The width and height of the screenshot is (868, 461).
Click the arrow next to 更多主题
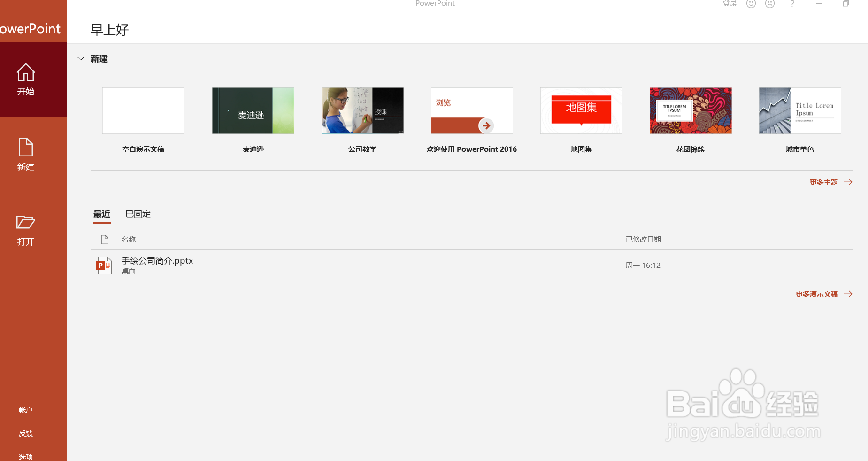(x=848, y=182)
